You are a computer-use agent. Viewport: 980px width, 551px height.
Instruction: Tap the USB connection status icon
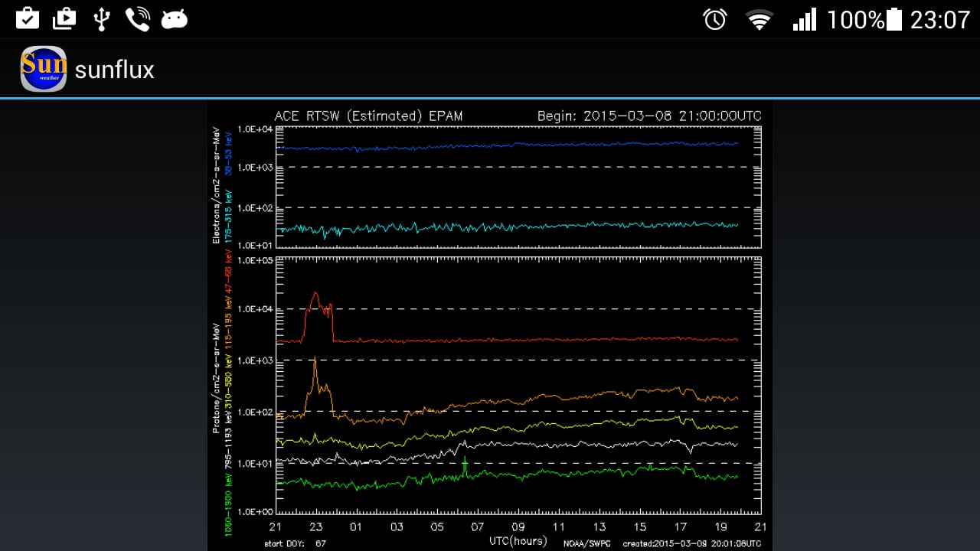(x=100, y=19)
